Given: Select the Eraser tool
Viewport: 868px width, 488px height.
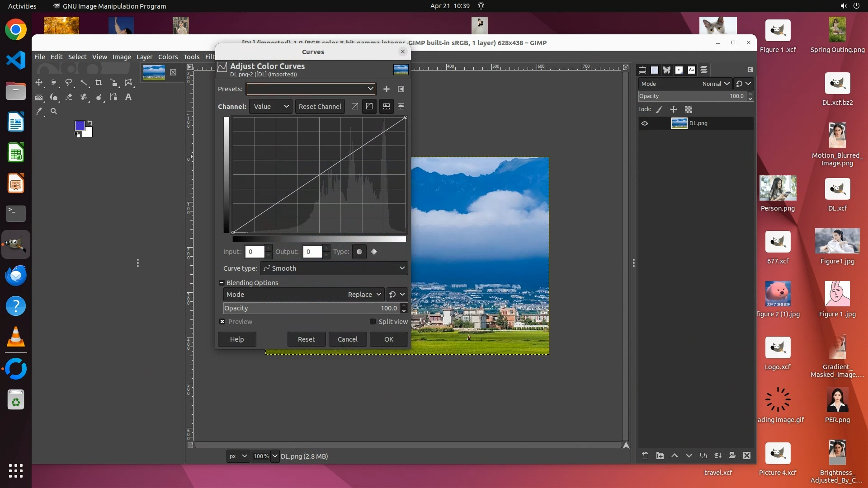Looking at the screenshot, I should point(69,97).
